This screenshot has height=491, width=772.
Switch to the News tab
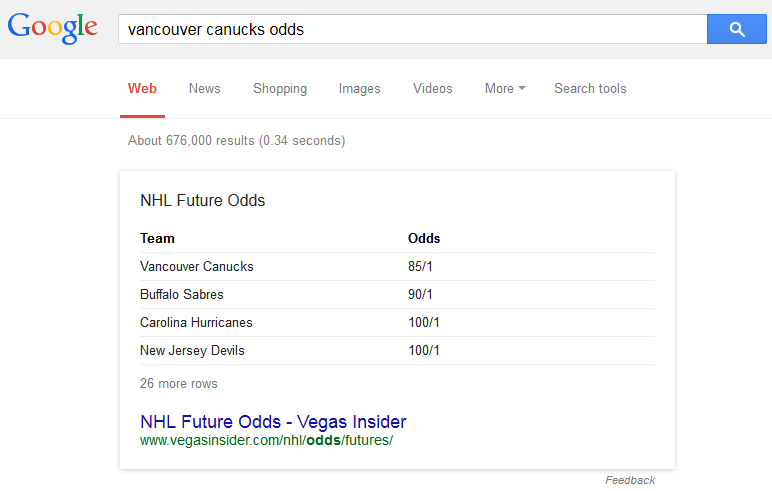(x=204, y=88)
